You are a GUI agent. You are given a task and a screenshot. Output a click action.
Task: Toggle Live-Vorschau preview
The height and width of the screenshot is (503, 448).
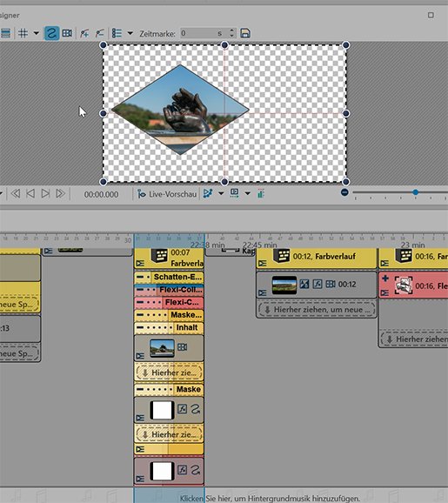(167, 194)
